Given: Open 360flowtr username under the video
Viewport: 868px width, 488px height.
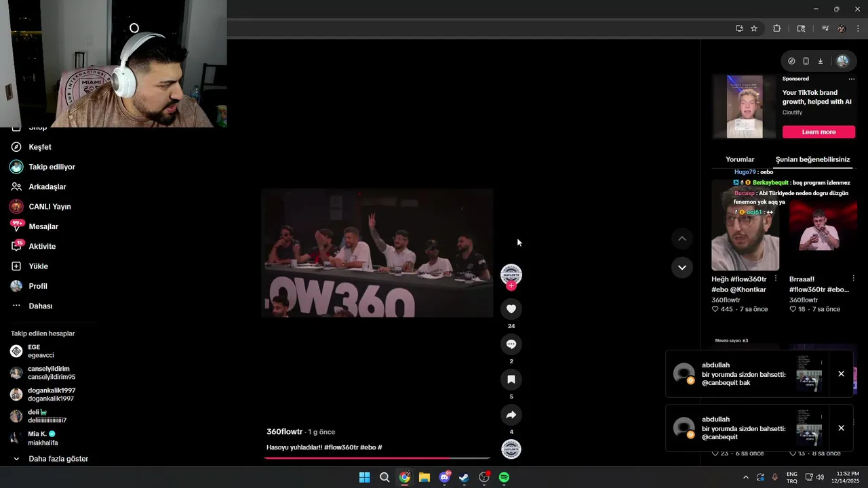Looking at the screenshot, I should (284, 432).
